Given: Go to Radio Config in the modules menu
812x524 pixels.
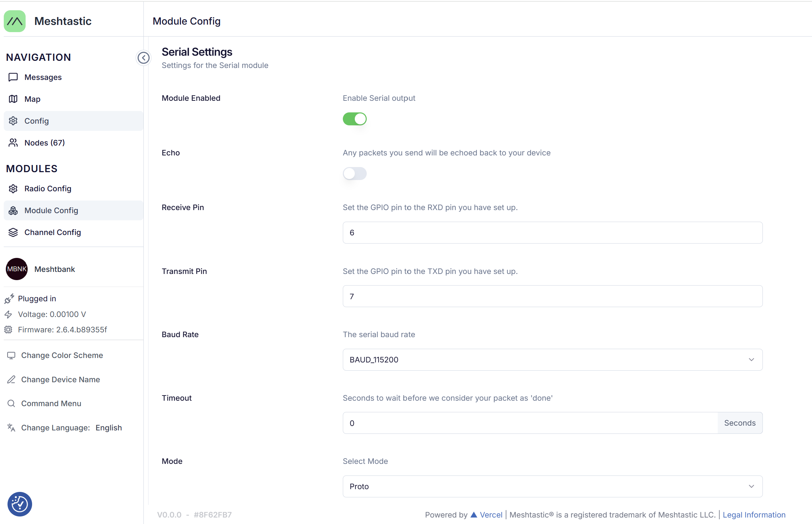Looking at the screenshot, I should [x=48, y=189].
